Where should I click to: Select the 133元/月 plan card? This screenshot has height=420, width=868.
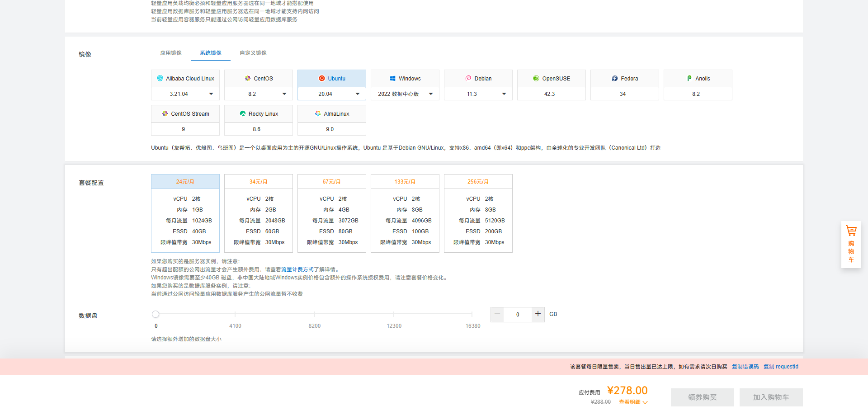[x=405, y=213]
